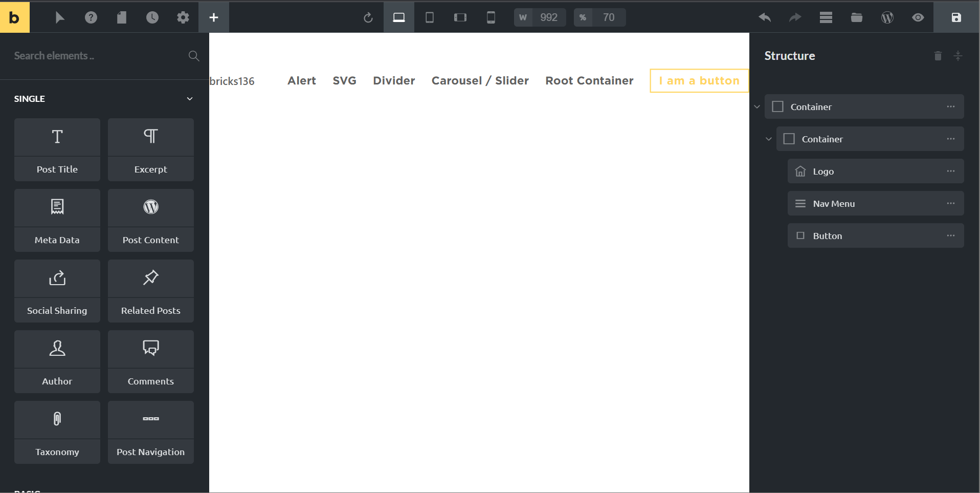980x493 pixels.
Task: Select the Logo element in Structure
Action: (x=876, y=171)
